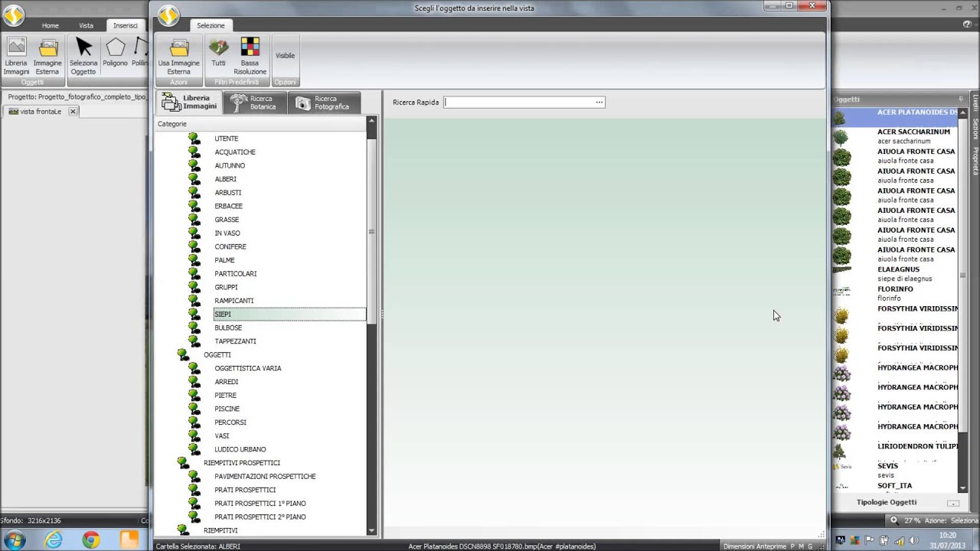Select the Bassa Risoluzione filter
Screen dimensions: 980x551
[250, 56]
